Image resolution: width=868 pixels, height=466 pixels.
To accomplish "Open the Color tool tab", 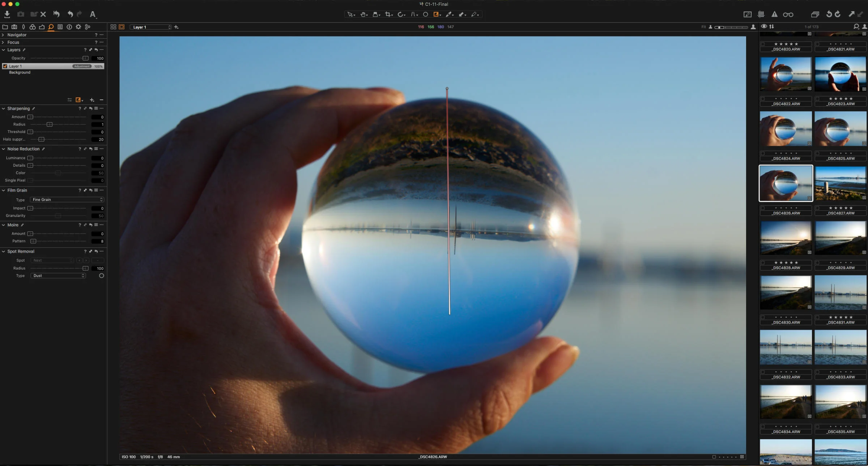I will point(33,27).
